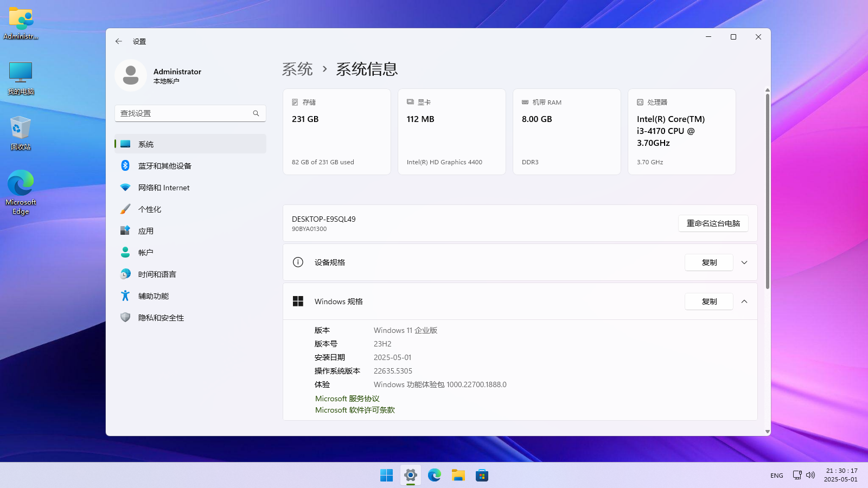Viewport: 868px width, 488px height.
Task: Click the accessibility figure icon
Action: click(125, 296)
